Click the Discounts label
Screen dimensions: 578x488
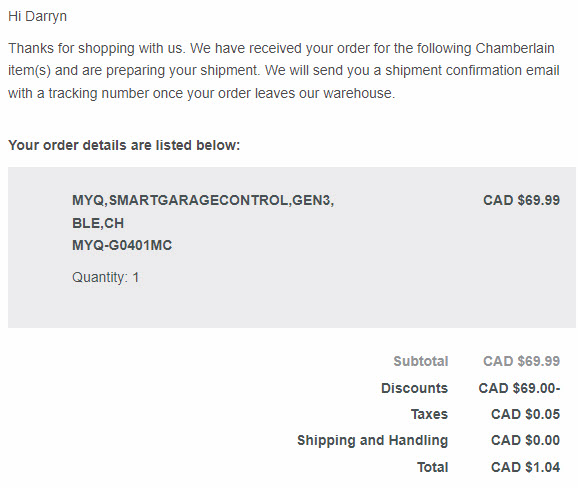(414, 388)
